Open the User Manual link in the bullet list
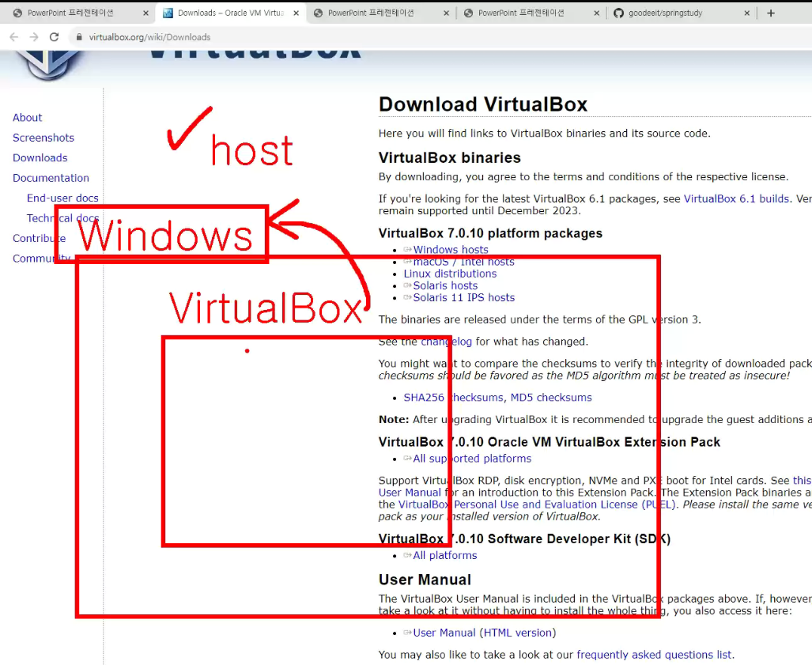Screen dimensions: 812x665 click(444, 633)
